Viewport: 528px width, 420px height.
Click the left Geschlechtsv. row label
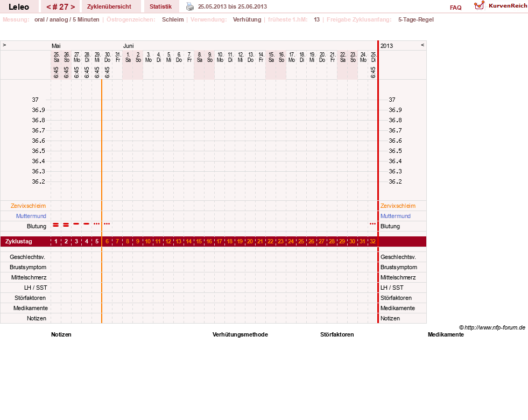27,257
